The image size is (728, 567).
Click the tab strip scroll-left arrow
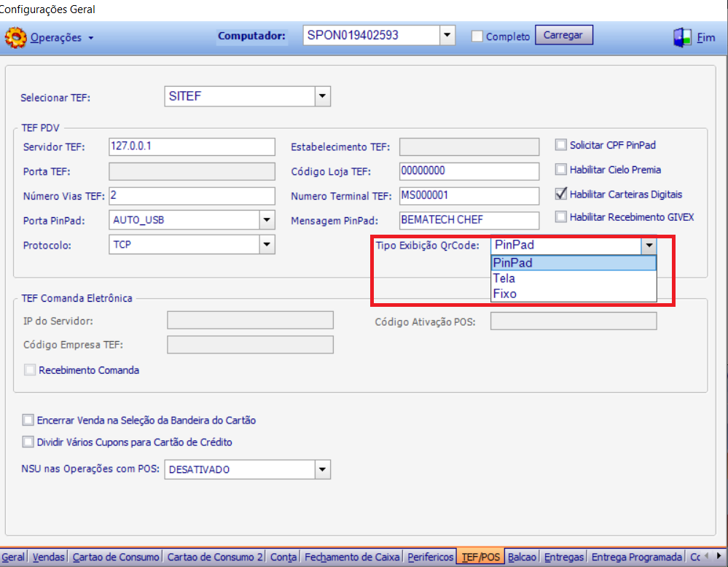coord(707,555)
